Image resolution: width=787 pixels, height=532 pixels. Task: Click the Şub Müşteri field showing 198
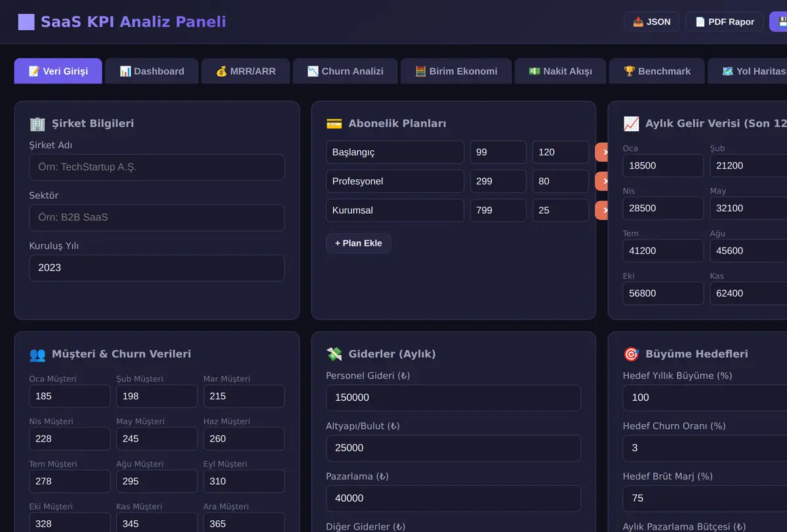157,396
